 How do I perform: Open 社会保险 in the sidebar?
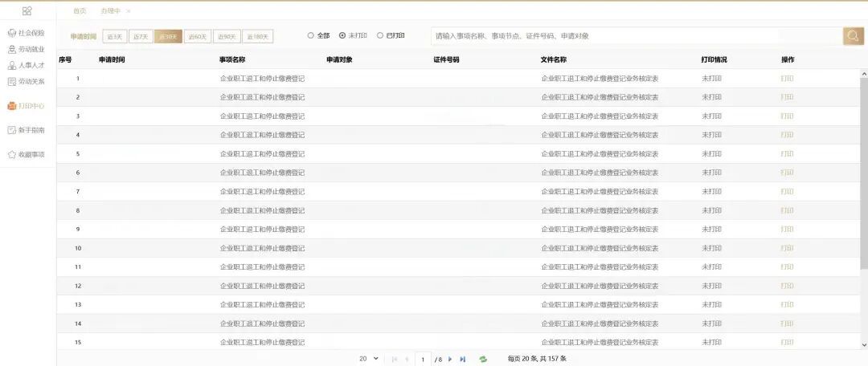(x=27, y=33)
